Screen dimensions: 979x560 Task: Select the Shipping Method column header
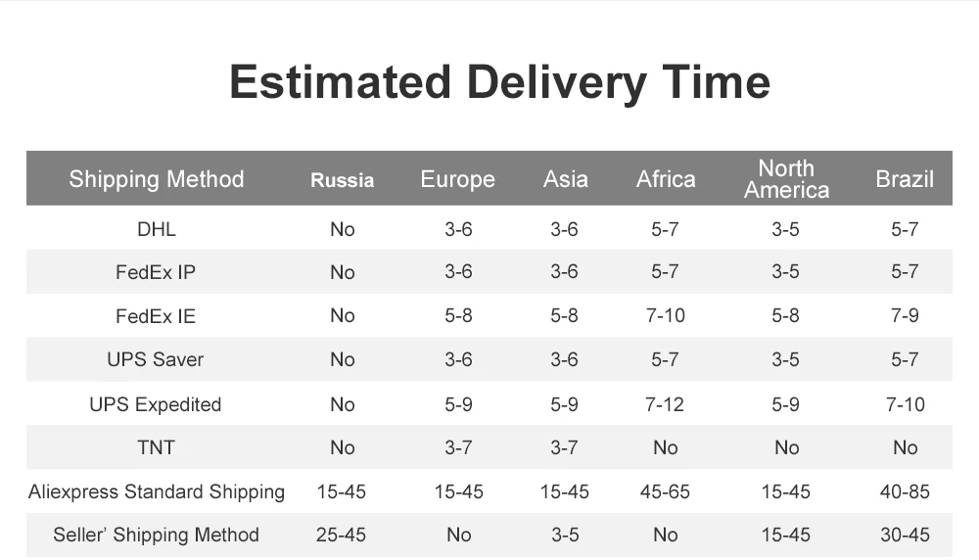pyautogui.click(x=156, y=179)
